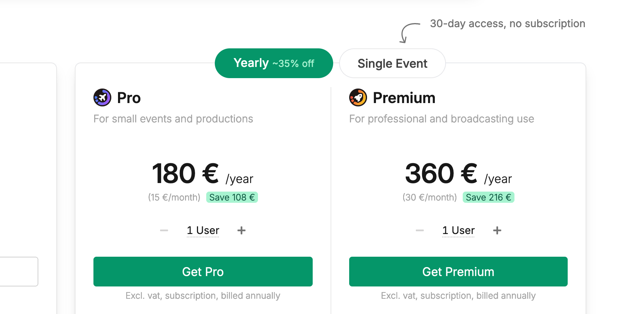The width and height of the screenshot is (644, 314).
Task: Switch to Single Event pricing
Action: 392,63
